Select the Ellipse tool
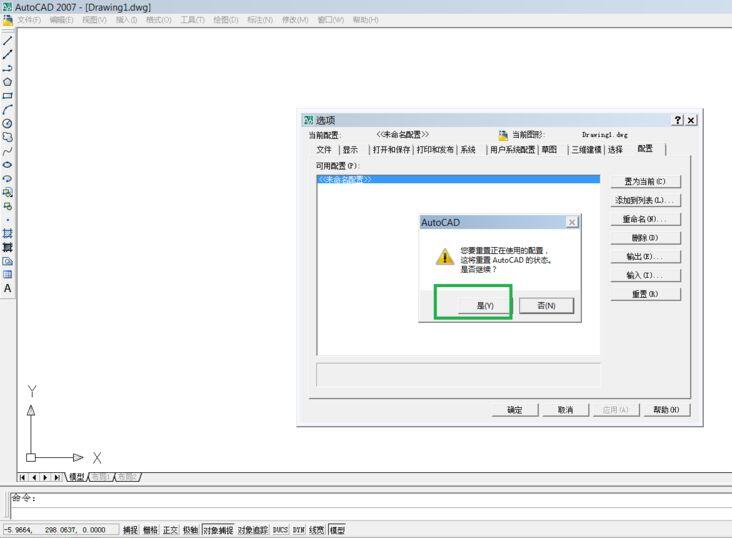Screen dimensions: 732x538 (7, 165)
